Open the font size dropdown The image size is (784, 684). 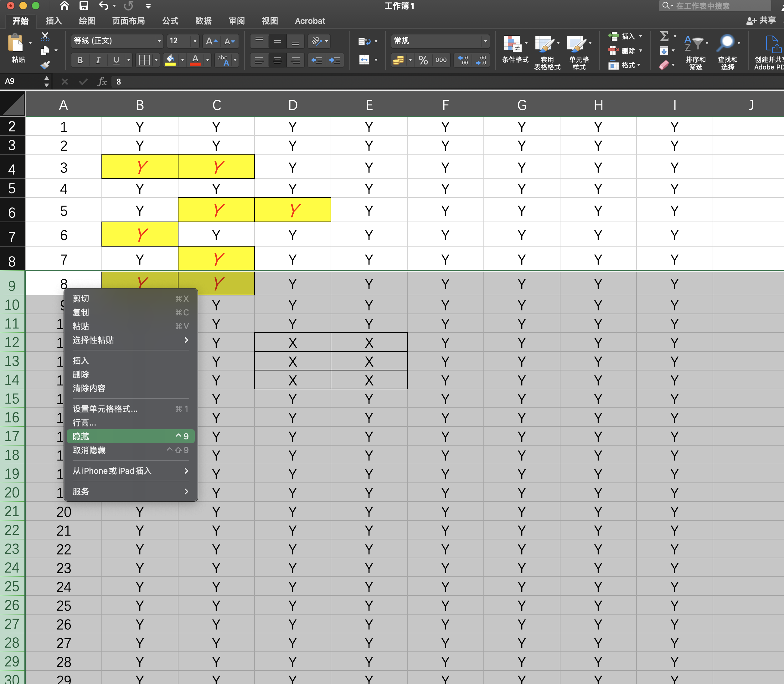(x=195, y=41)
